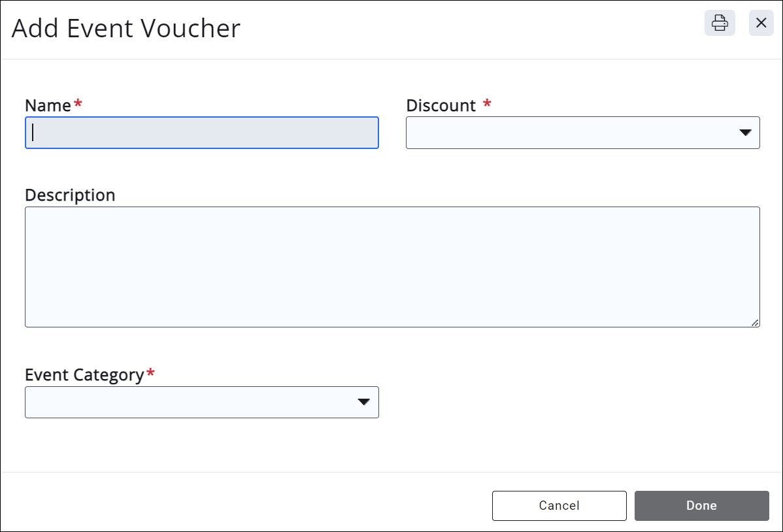Click inside the Name input field

[x=201, y=132]
